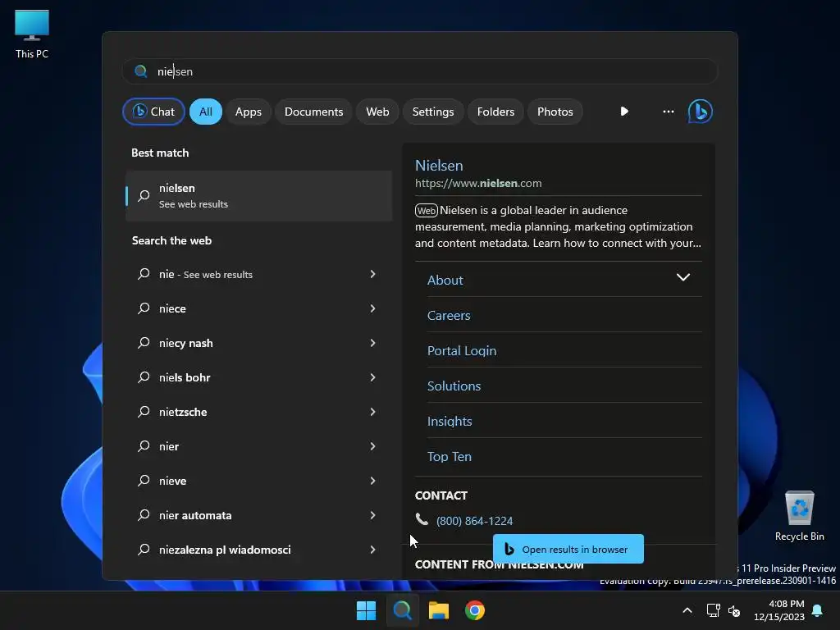
Task: Click the taskbar Search icon
Action: [402, 610]
